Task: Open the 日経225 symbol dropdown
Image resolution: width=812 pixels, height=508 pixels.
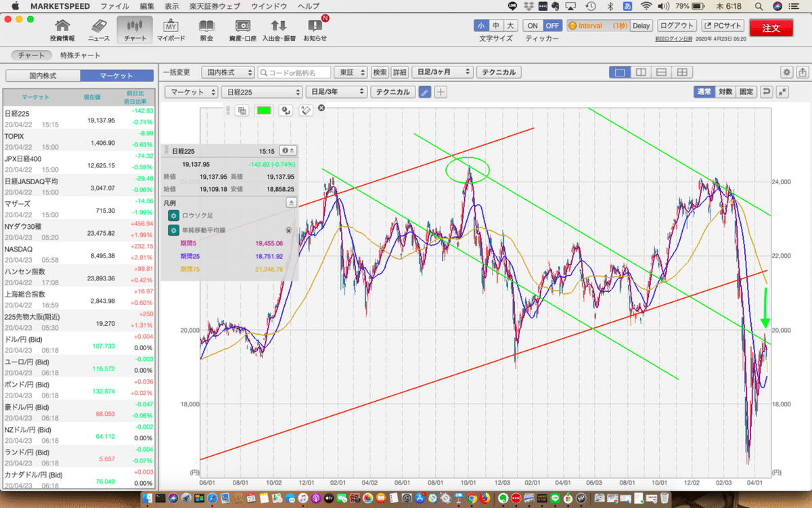Action: [x=261, y=92]
